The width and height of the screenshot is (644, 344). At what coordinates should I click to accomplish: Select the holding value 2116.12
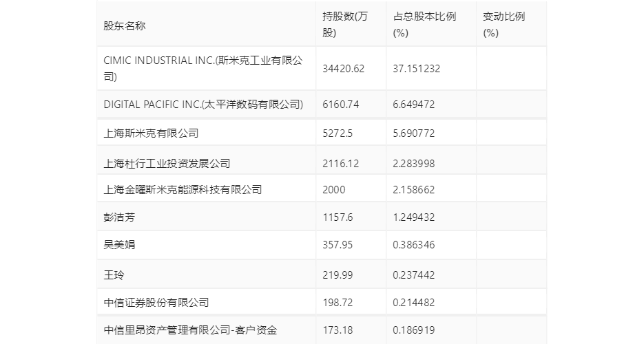coord(341,164)
